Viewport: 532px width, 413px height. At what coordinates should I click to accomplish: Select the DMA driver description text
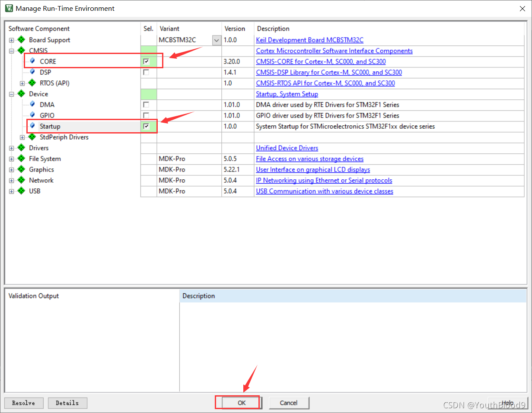pos(328,105)
